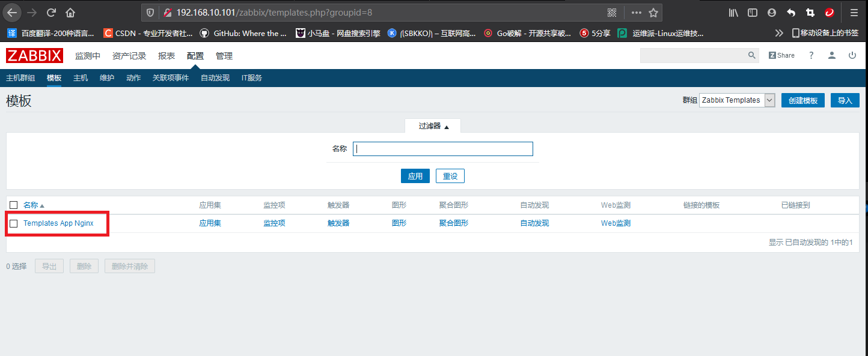The image size is (868, 356).
Task: Tick checkbox for Templates App Nginx
Action: (14, 224)
